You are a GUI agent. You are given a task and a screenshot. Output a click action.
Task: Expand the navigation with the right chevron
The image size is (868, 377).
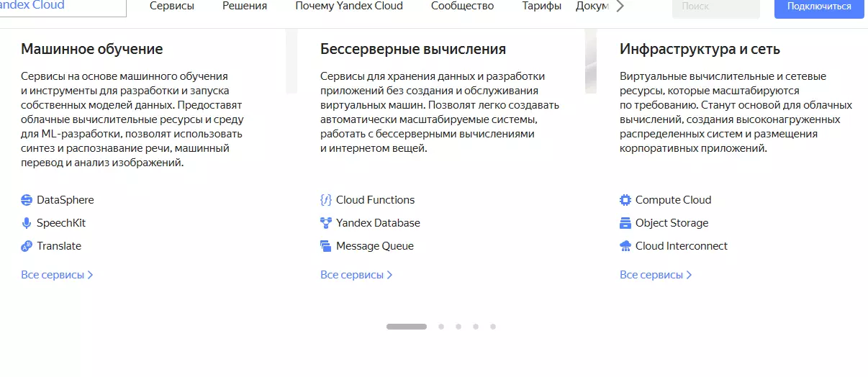(620, 6)
